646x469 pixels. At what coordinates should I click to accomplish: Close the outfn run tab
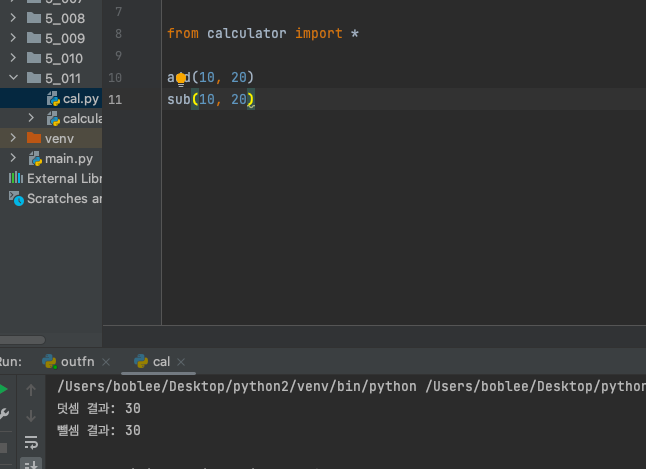pos(106,362)
